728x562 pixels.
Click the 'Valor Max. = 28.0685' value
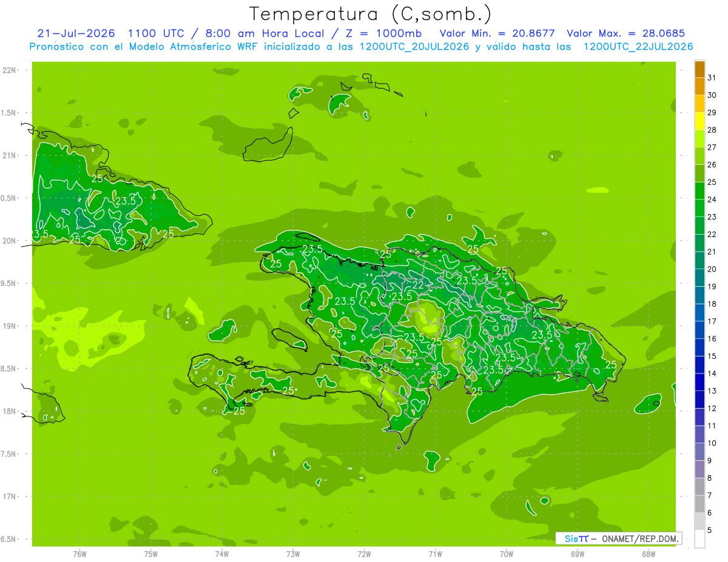pyautogui.click(x=625, y=33)
